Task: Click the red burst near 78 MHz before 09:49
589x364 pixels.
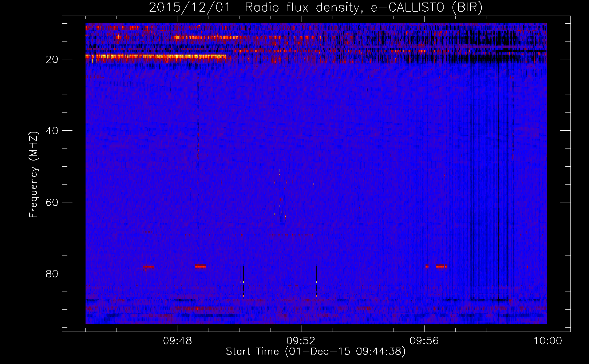Action: [200, 266]
